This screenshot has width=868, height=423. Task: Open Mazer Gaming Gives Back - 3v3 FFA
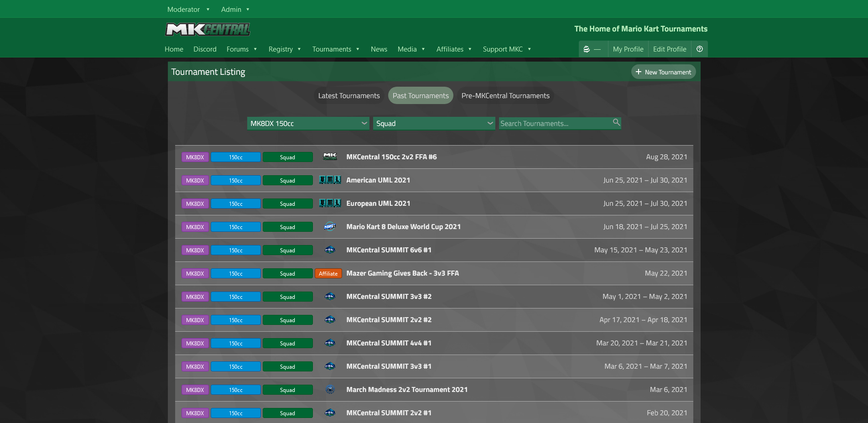pyautogui.click(x=403, y=273)
